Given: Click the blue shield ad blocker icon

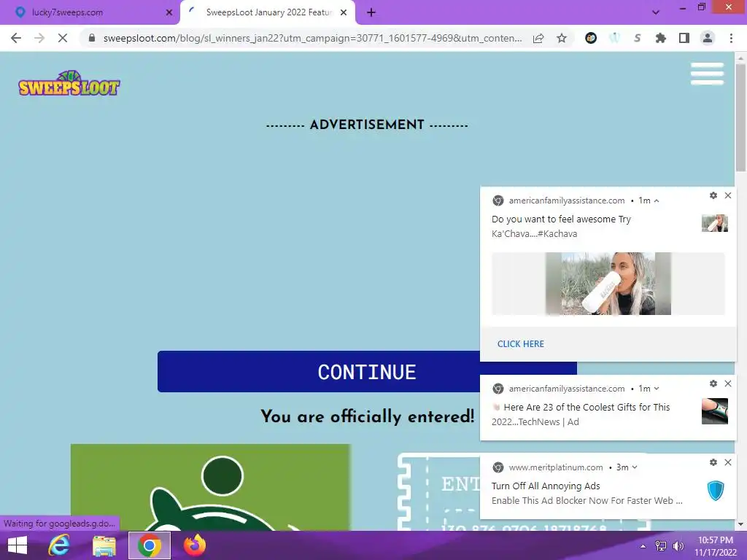Looking at the screenshot, I should pos(715,490).
